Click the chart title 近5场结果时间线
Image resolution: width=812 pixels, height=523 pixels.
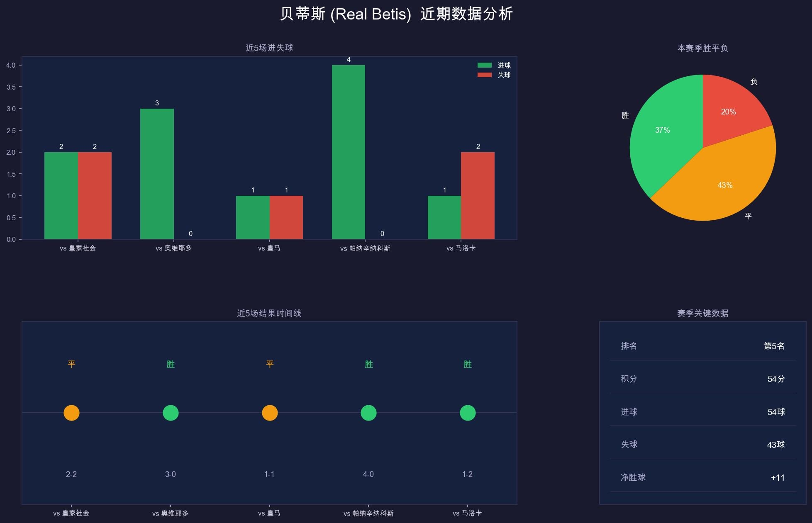(269, 313)
